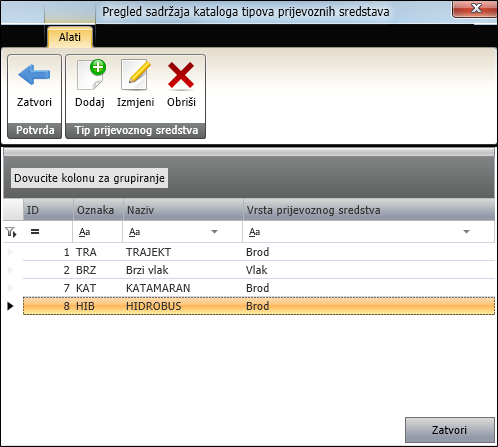This screenshot has width=498, height=447.
Task: Select the KATAMARAN row
Action: [x=259, y=288]
